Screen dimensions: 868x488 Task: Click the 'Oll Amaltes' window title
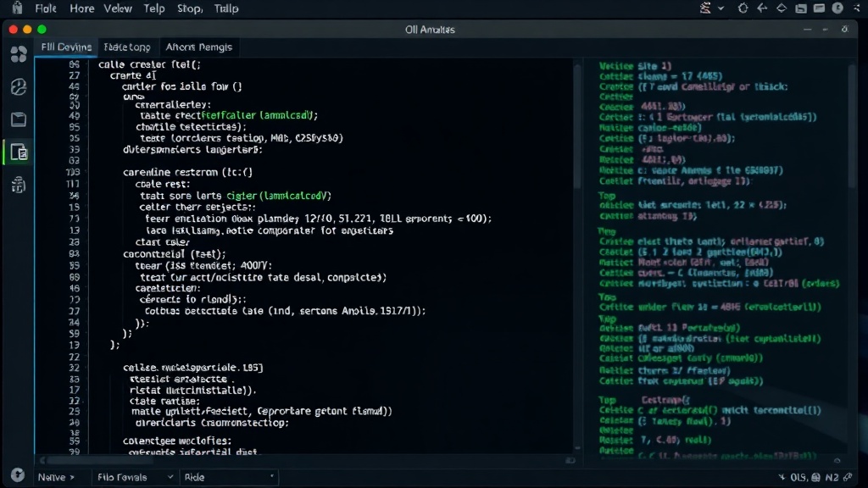point(430,30)
